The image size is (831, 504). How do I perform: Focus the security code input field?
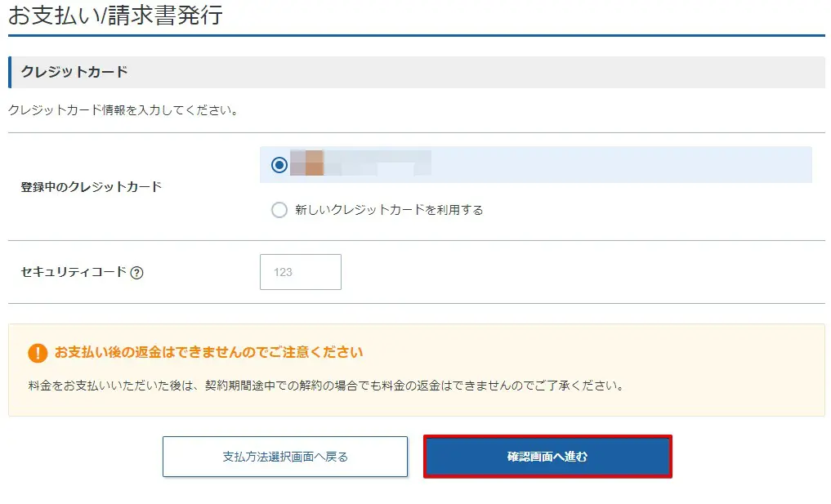coord(300,272)
